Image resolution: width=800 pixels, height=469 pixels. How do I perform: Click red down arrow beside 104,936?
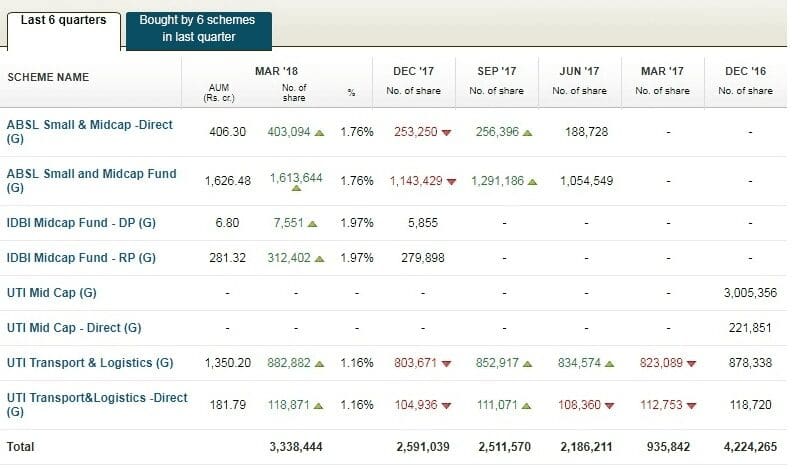[446, 406]
